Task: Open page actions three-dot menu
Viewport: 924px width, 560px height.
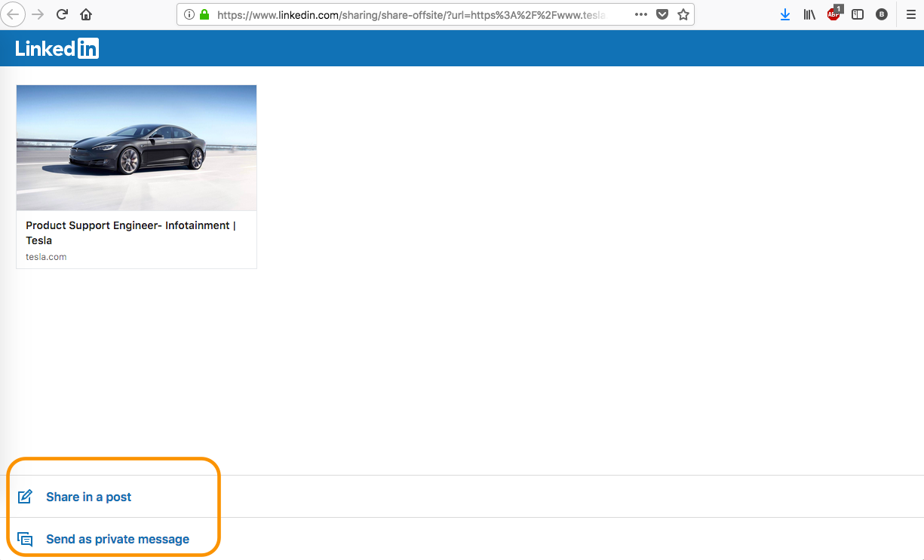Action: (x=640, y=14)
